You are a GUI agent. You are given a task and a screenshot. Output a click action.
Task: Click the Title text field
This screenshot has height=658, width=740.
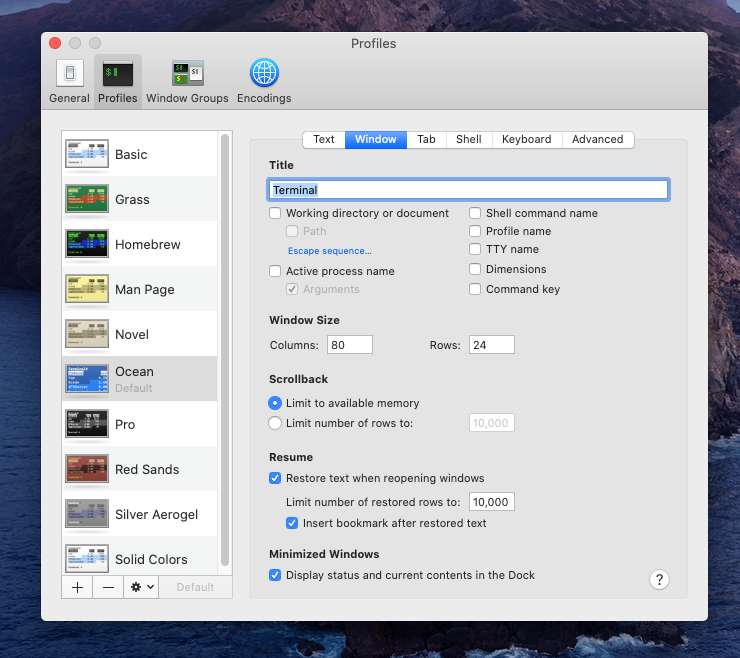point(468,190)
